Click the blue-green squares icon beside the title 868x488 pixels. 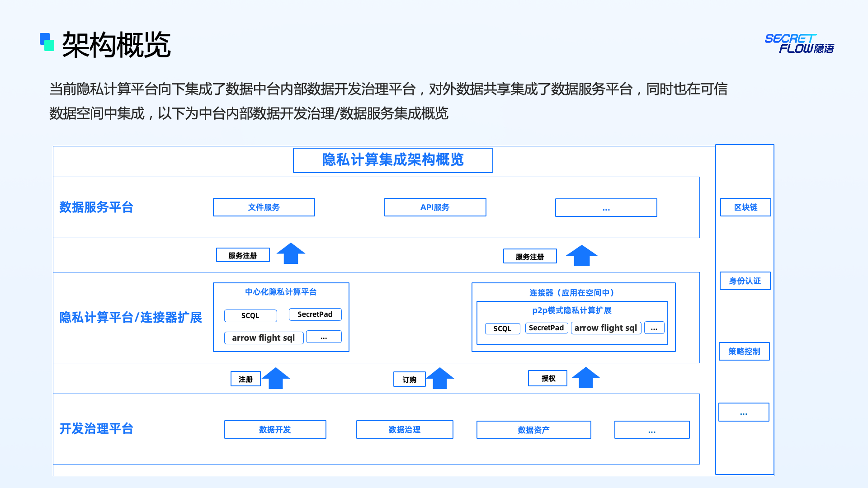[47, 42]
